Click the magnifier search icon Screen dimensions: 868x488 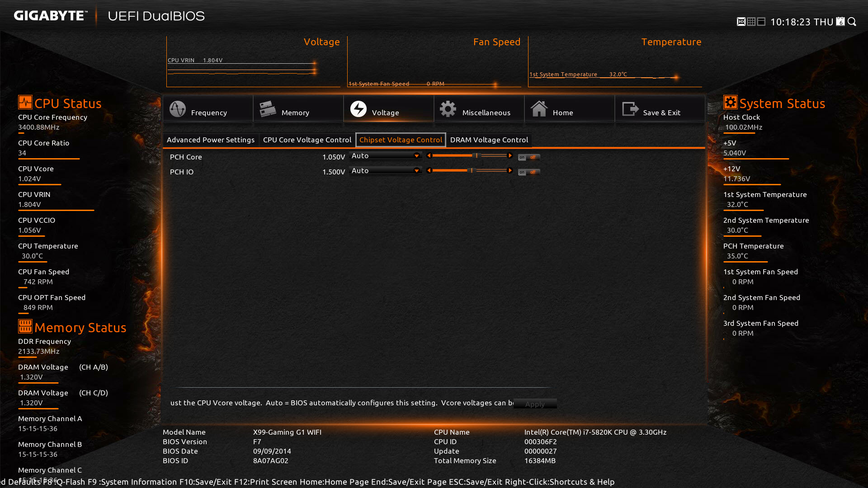pos(852,22)
